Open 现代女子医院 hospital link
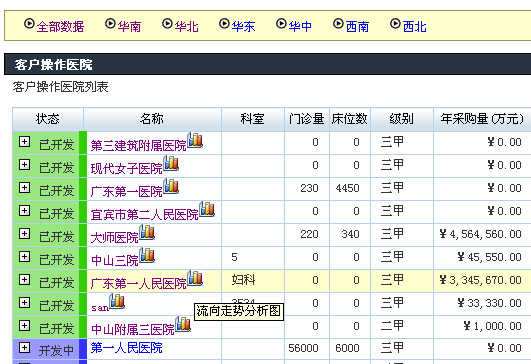Viewport: 531px width, 364px height. click(x=127, y=169)
